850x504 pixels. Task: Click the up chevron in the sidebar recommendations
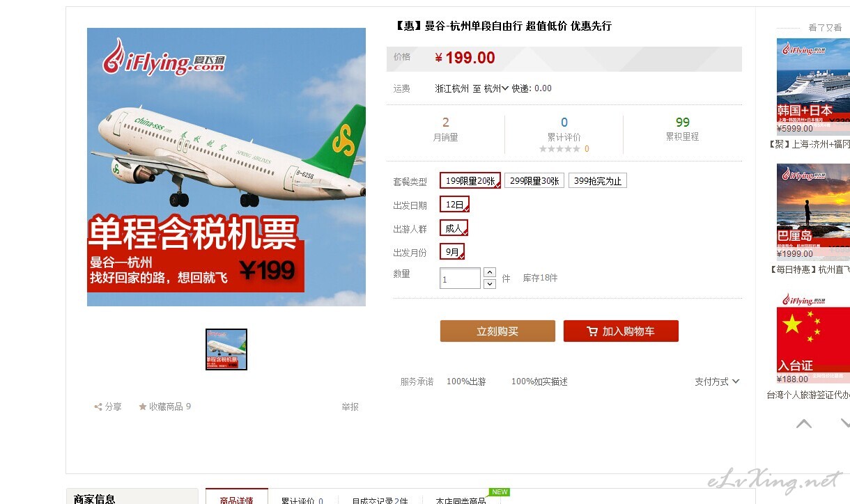[x=804, y=423]
